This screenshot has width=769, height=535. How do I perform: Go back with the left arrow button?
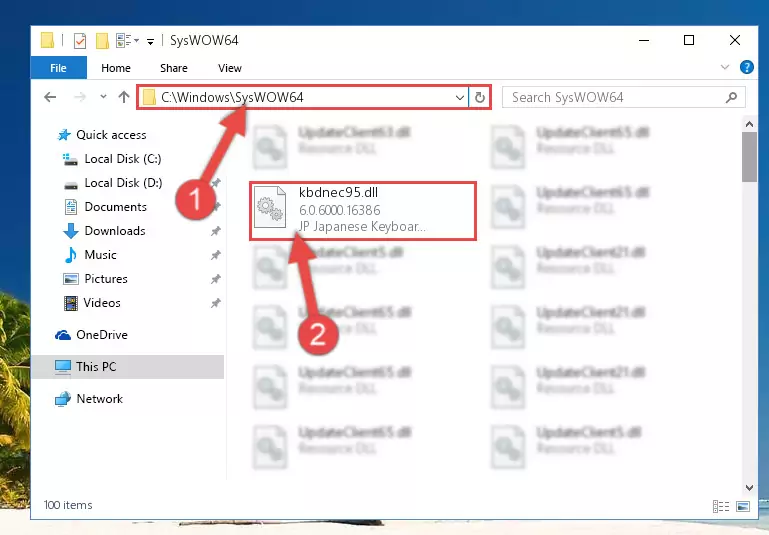tap(50, 97)
